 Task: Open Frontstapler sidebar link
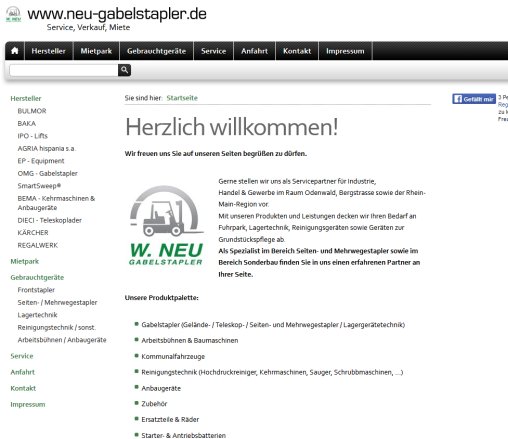36,290
